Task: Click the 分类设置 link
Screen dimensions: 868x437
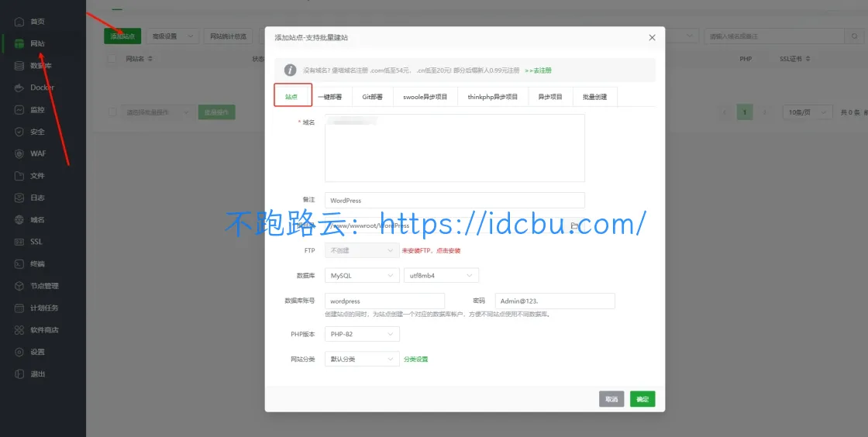Action: tap(415, 359)
